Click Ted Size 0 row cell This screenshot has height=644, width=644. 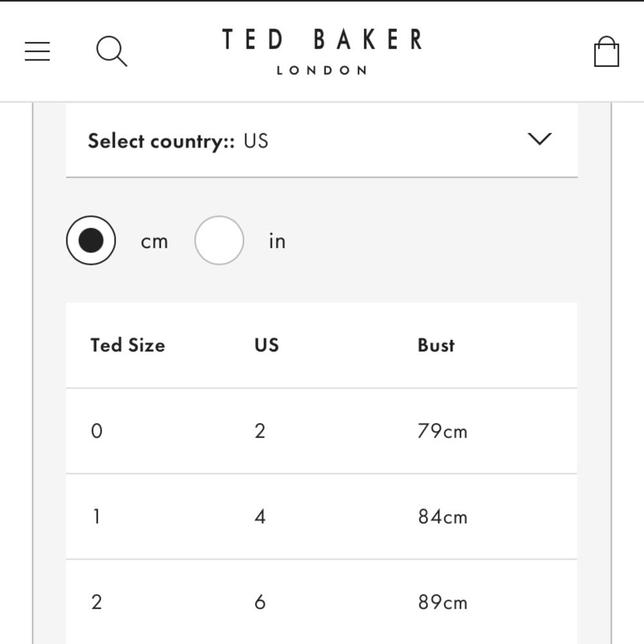(x=97, y=431)
